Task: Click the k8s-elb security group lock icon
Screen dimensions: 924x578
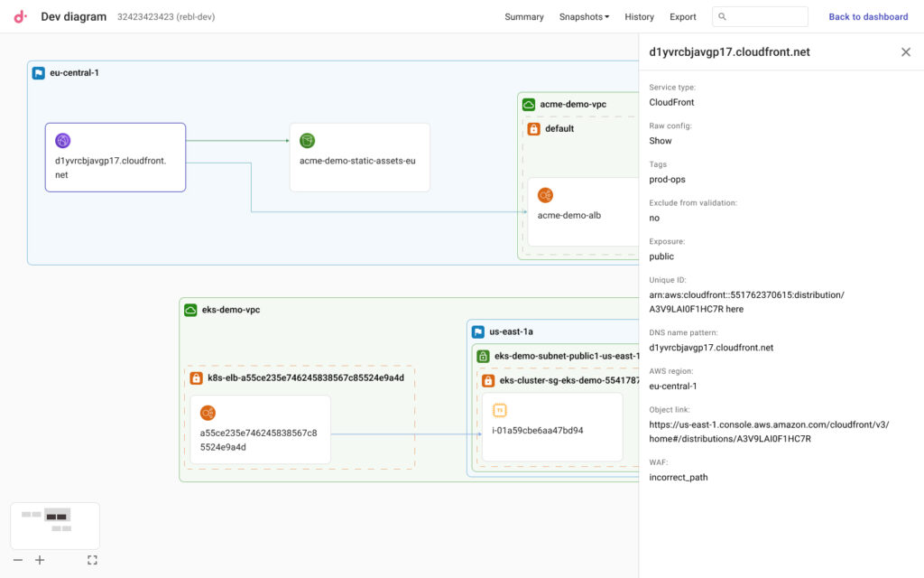Action: click(x=196, y=378)
